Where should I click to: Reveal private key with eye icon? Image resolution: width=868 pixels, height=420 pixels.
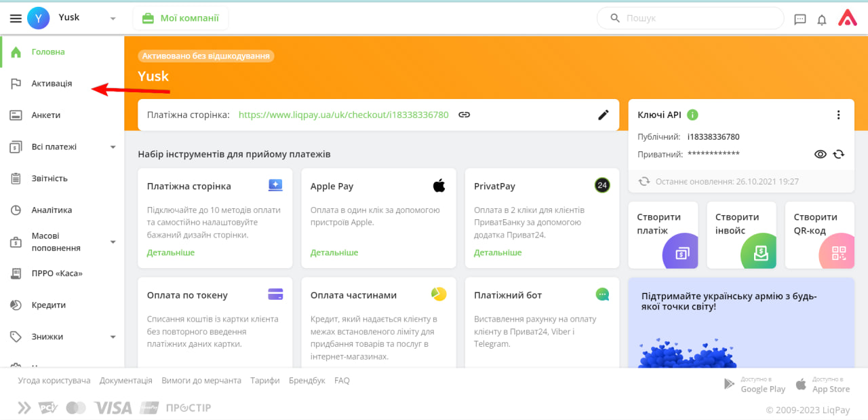821,154
